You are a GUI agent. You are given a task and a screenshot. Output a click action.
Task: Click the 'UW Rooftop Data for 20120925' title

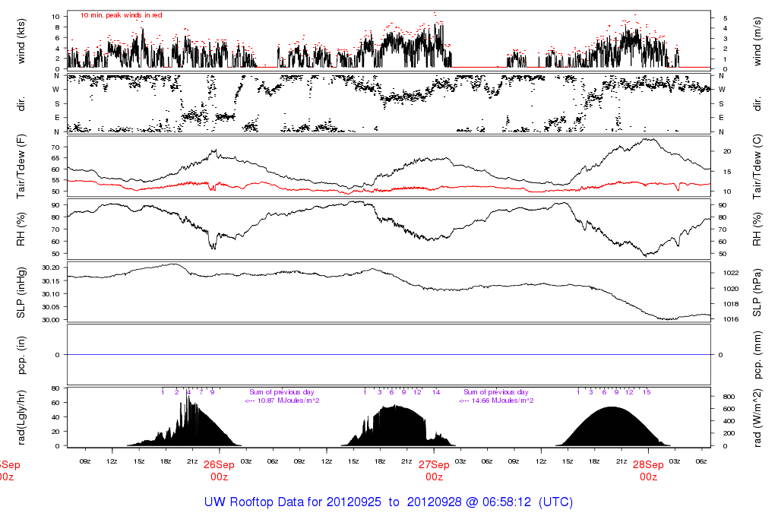pyautogui.click(x=293, y=502)
